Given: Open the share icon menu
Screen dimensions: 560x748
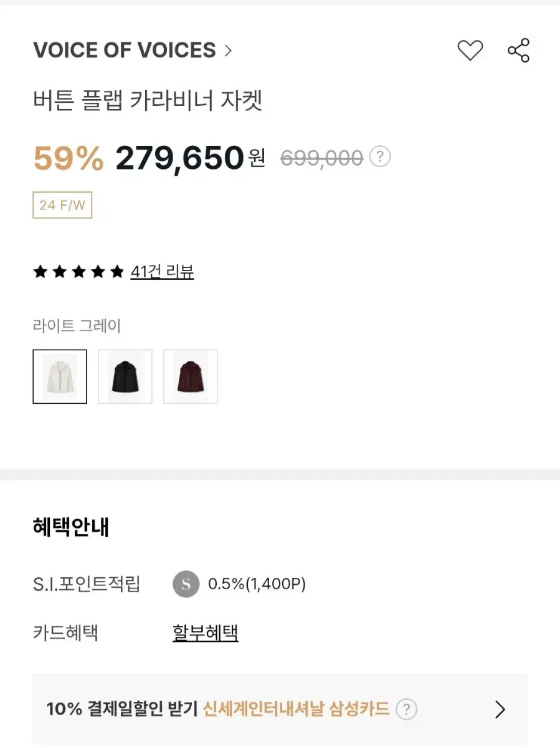Looking at the screenshot, I should tap(518, 50).
